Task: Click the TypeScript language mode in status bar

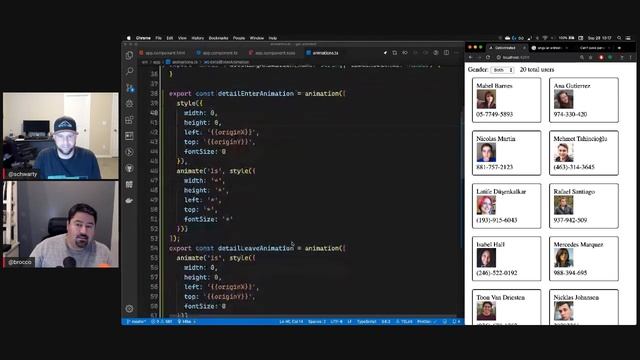Action: [367, 322]
